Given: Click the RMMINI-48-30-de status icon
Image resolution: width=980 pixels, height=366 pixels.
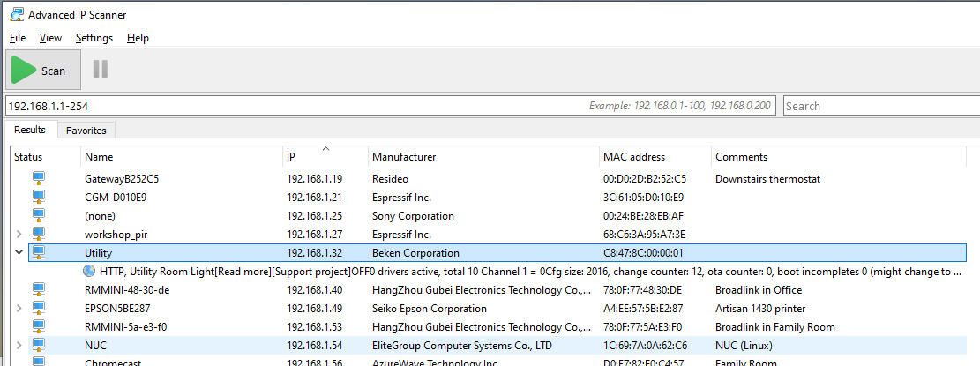Looking at the screenshot, I should point(39,290).
